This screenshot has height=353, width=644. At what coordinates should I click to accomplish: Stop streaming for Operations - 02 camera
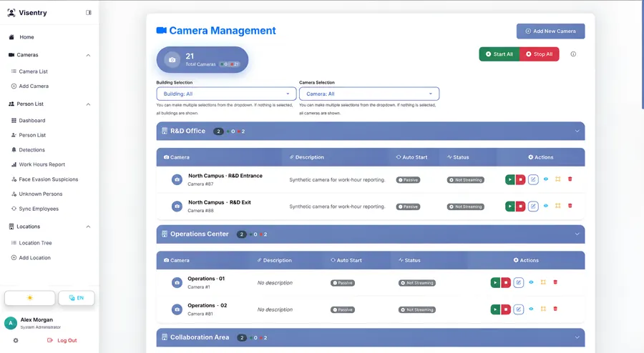point(506,309)
